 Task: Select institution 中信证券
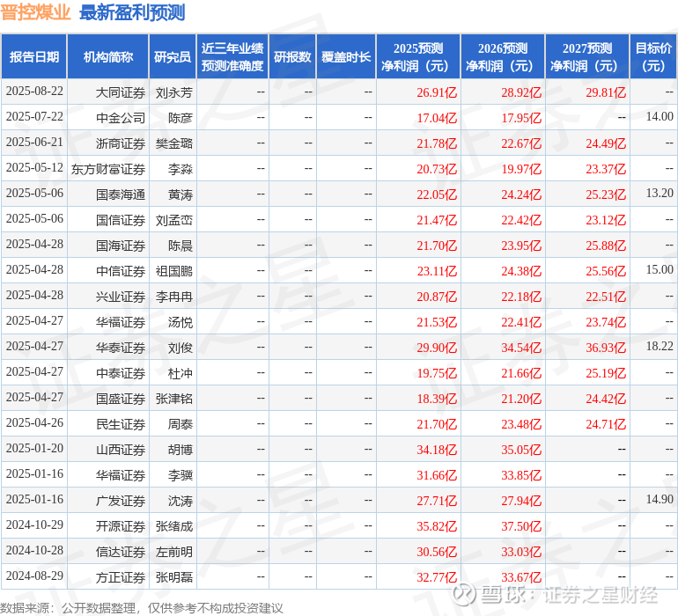coord(121,271)
